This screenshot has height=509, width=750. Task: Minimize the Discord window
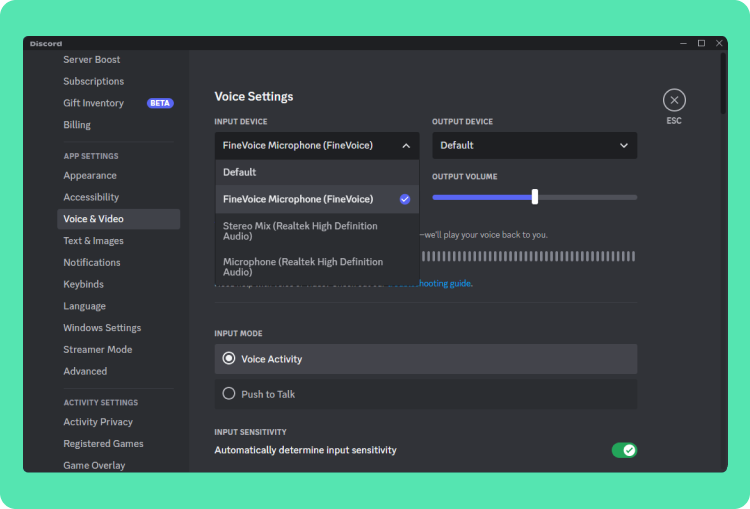pyautogui.click(x=683, y=44)
